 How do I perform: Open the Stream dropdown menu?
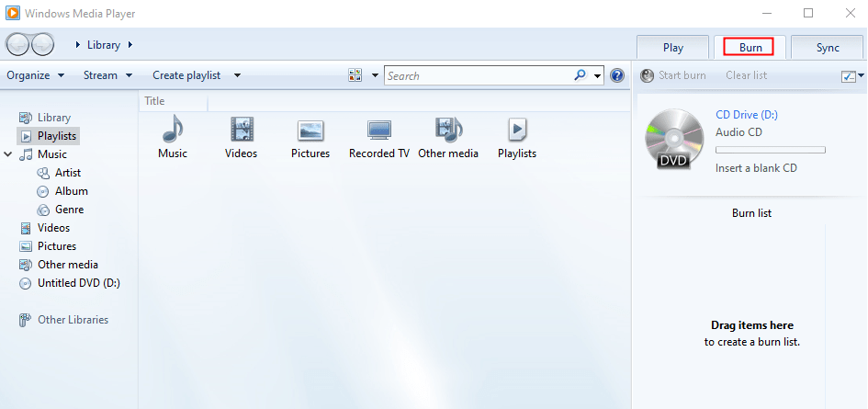107,75
